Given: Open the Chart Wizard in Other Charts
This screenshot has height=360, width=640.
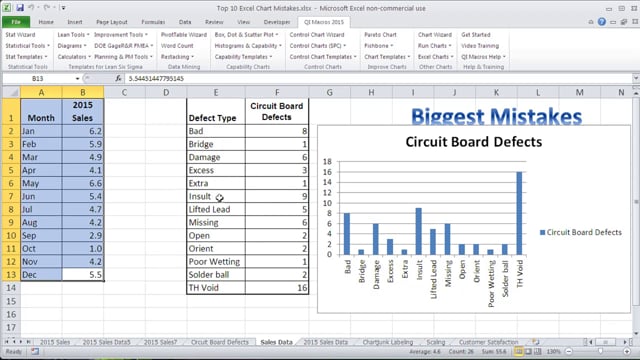Looking at the screenshot, I should pos(435,35).
